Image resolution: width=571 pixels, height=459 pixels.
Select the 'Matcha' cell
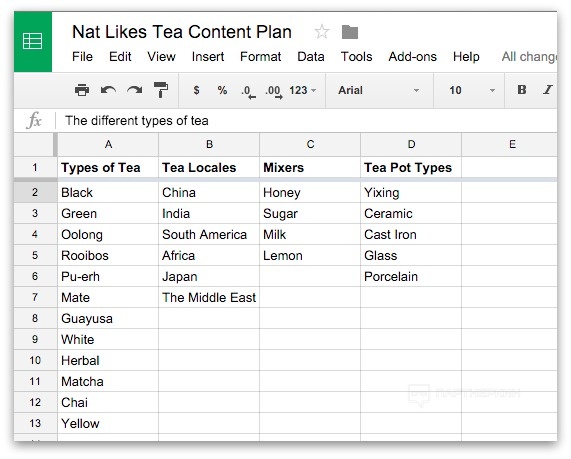click(108, 381)
